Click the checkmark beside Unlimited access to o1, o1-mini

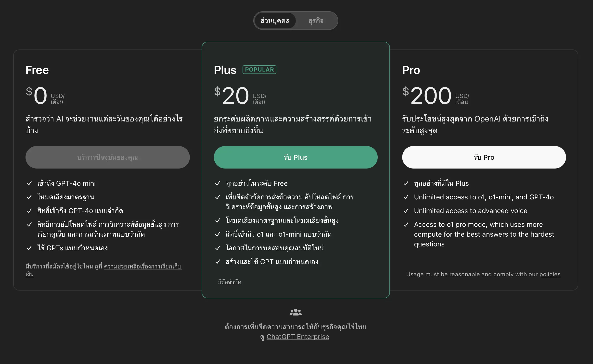406,197
